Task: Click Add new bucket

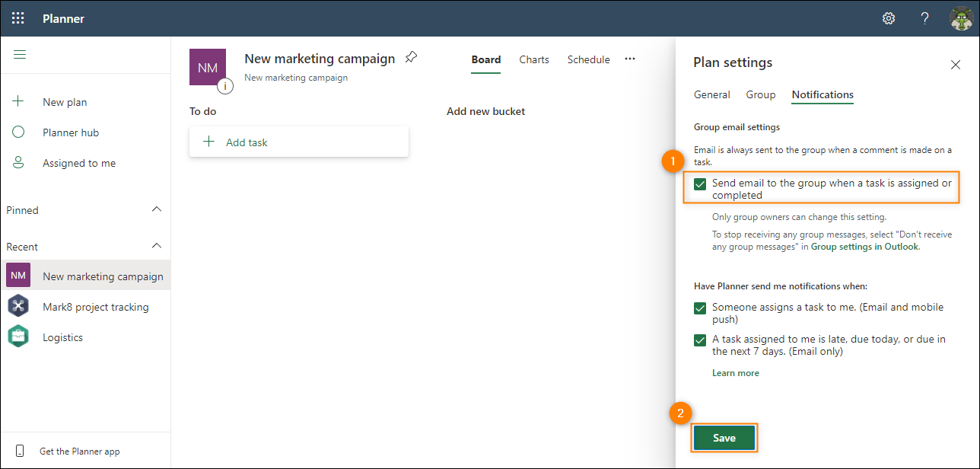Action: point(486,111)
